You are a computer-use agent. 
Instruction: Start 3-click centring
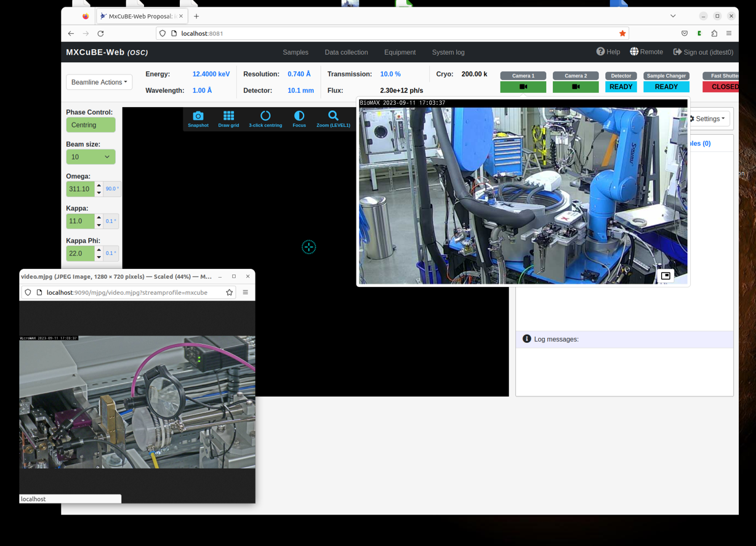[x=265, y=119]
